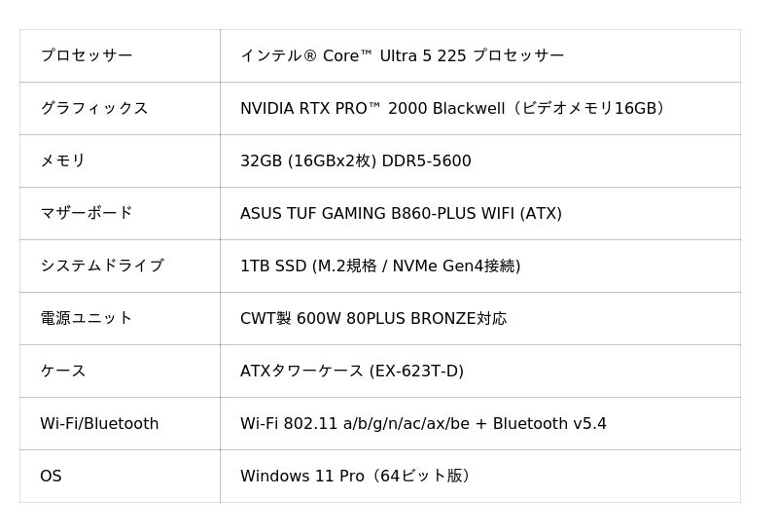Image resolution: width=778 pixels, height=532 pixels.
Task: Click the 電源ユニット row label
Action: coord(86,319)
